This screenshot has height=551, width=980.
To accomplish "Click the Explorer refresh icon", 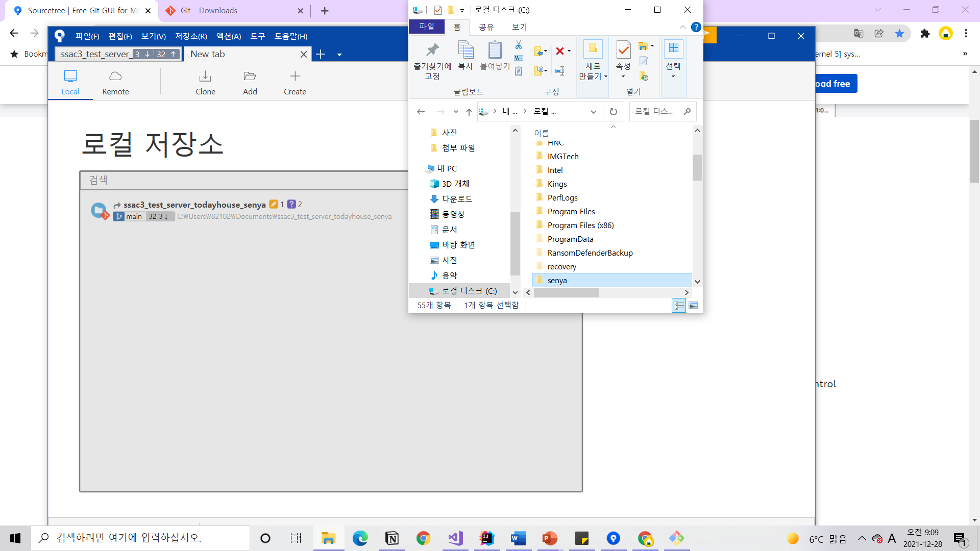I will click(x=613, y=112).
